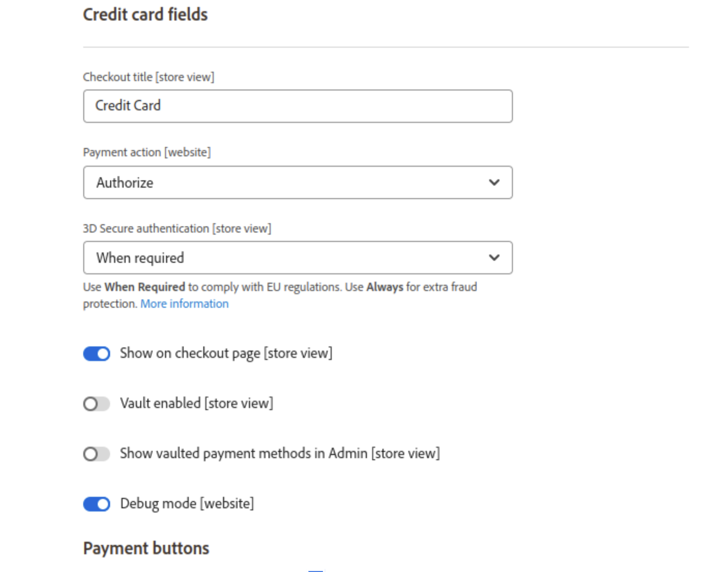Select the Payment buttons section heading
The height and width of the screenshot is (572, 728).
click(x=146, y=548)
